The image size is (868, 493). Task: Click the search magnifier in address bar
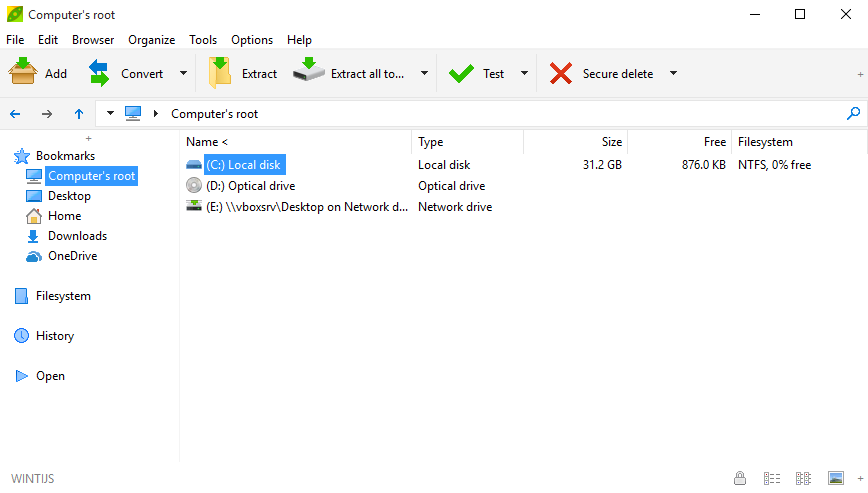click(853, 113)
